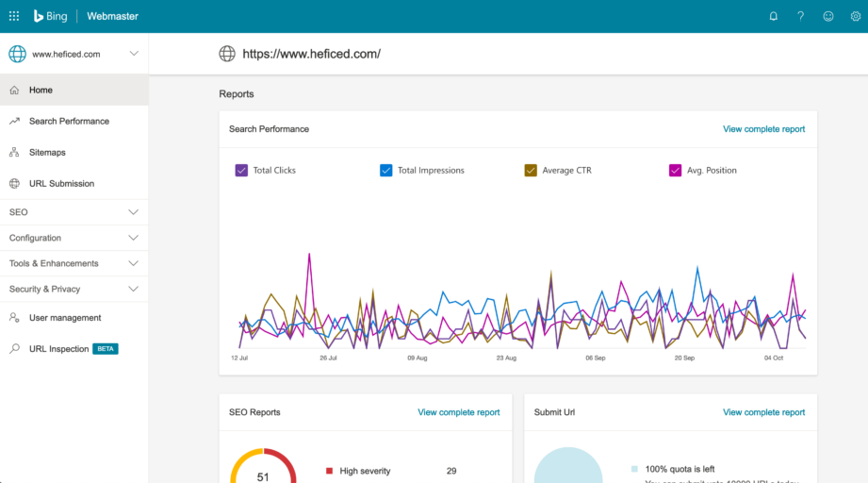Click the 23 Aug axis label
Image resolution: width=868 pixels, height=483 pixels.
[x=506, y=358]
